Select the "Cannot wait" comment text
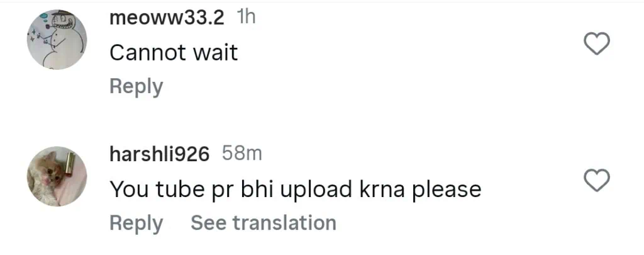Screen dimensions: 644x255 [174, 53]
